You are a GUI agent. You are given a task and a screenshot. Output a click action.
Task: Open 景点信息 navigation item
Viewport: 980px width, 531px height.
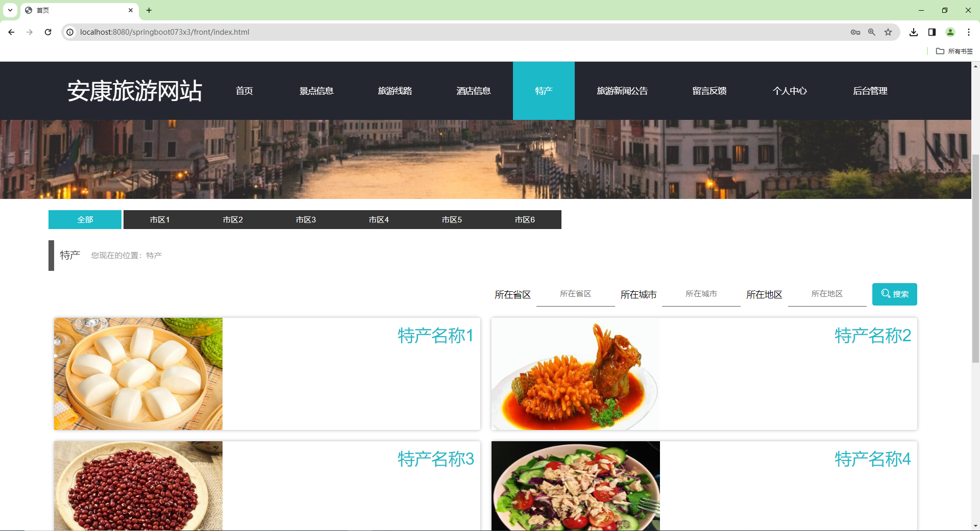(x=316, y=91)
